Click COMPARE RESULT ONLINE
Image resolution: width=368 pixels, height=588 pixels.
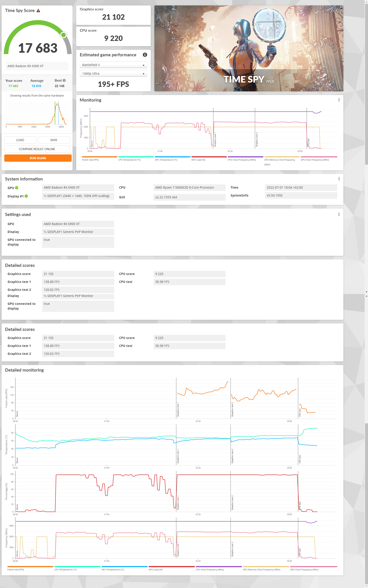point(37,149)
